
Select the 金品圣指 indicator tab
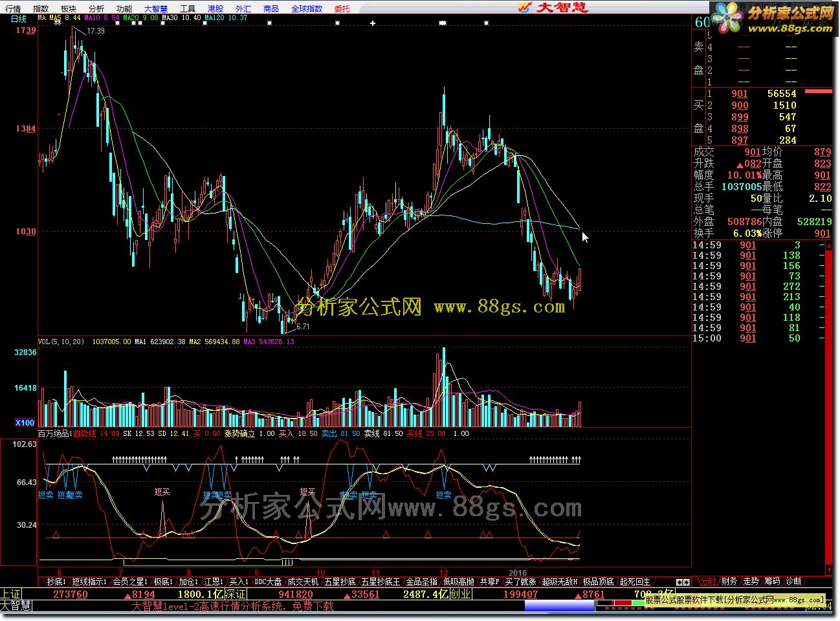point(422,582)
